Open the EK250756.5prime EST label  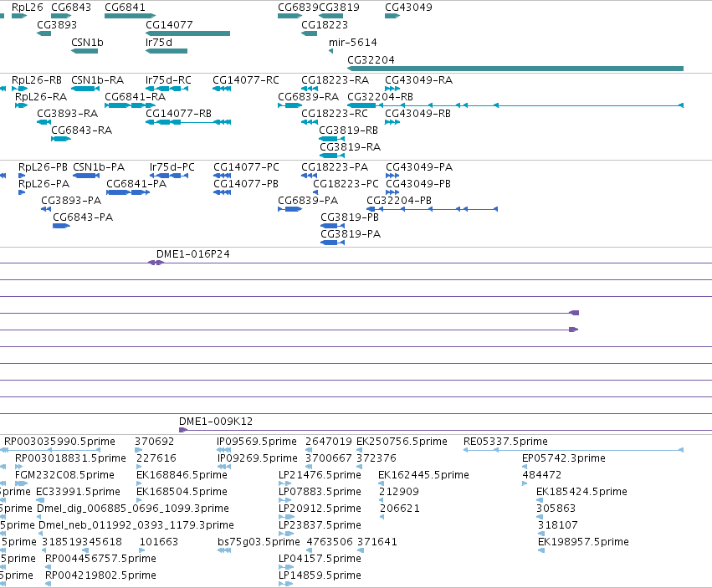point(402,442)
